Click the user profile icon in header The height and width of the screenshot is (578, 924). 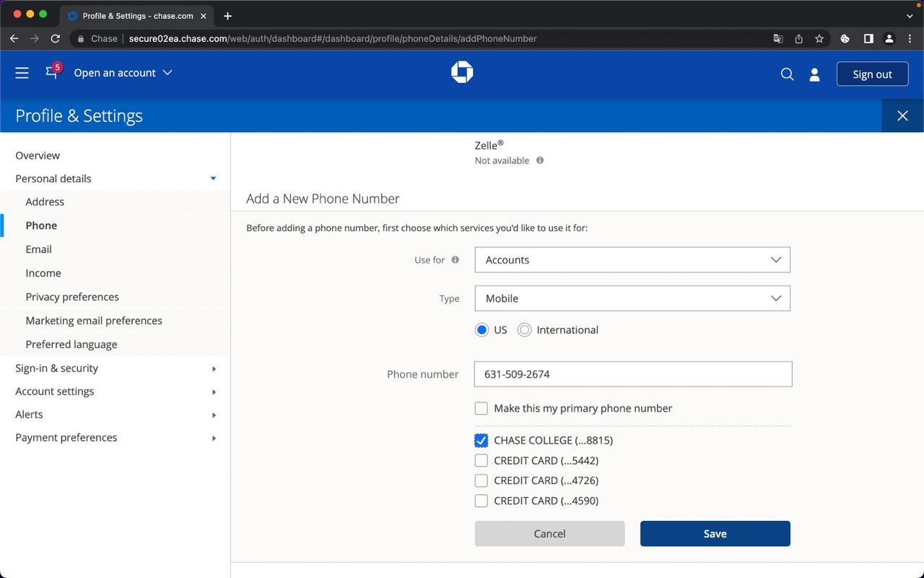pyautogui.click(x=814, y=74)
